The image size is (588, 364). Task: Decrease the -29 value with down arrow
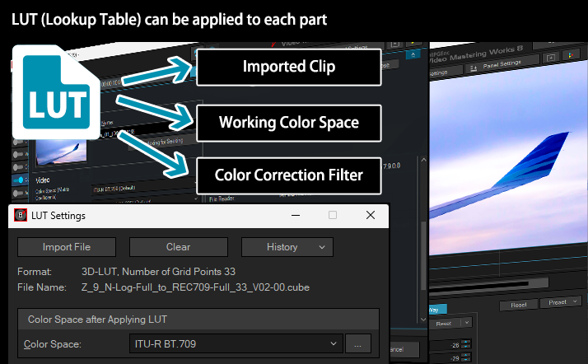pos(466,360)
